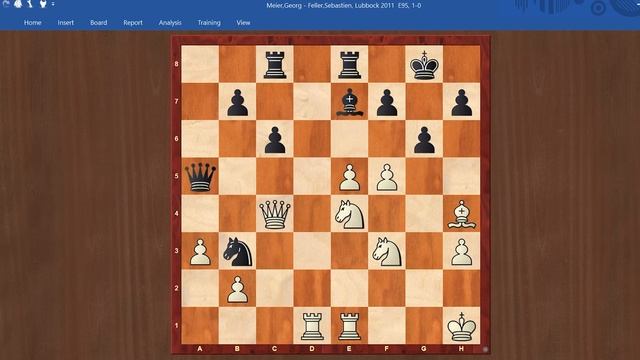Pick the black pawn on f7

(x=387, y=103)
